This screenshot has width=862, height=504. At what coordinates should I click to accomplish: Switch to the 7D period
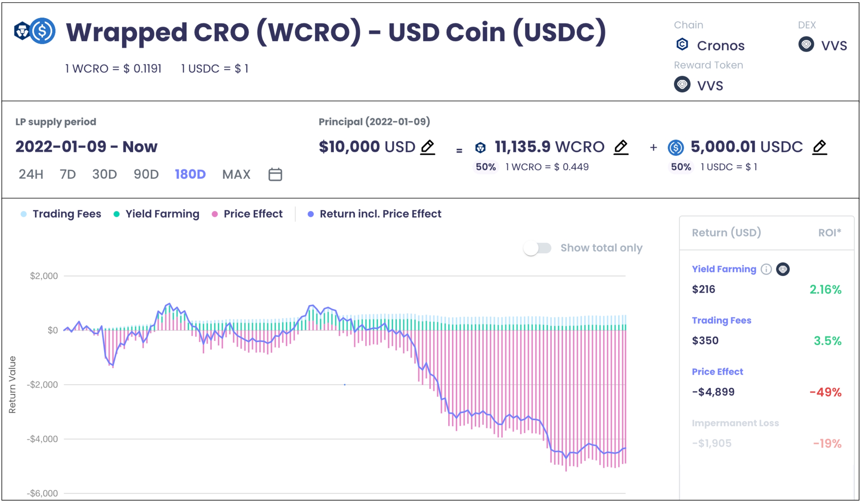coord(68,174)
